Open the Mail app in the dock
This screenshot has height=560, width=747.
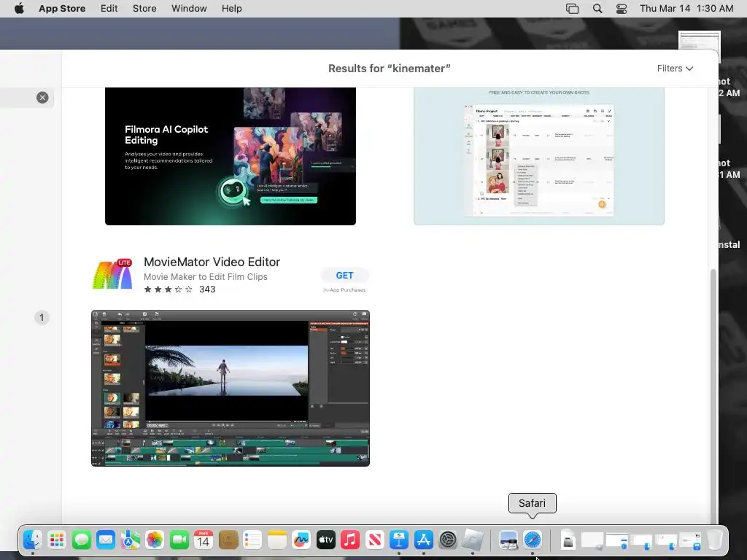point(106,540)
